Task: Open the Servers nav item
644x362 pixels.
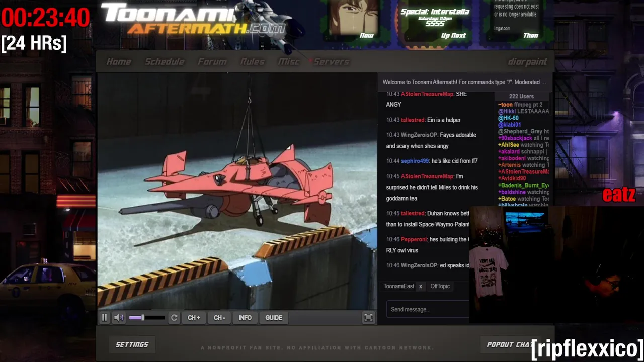Action: coord(331,62)
